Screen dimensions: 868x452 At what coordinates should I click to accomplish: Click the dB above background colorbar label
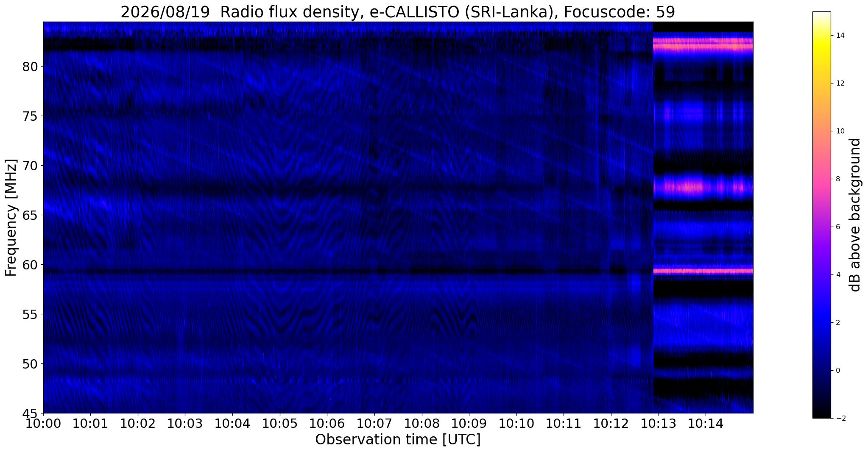click(x=856, y=215)
